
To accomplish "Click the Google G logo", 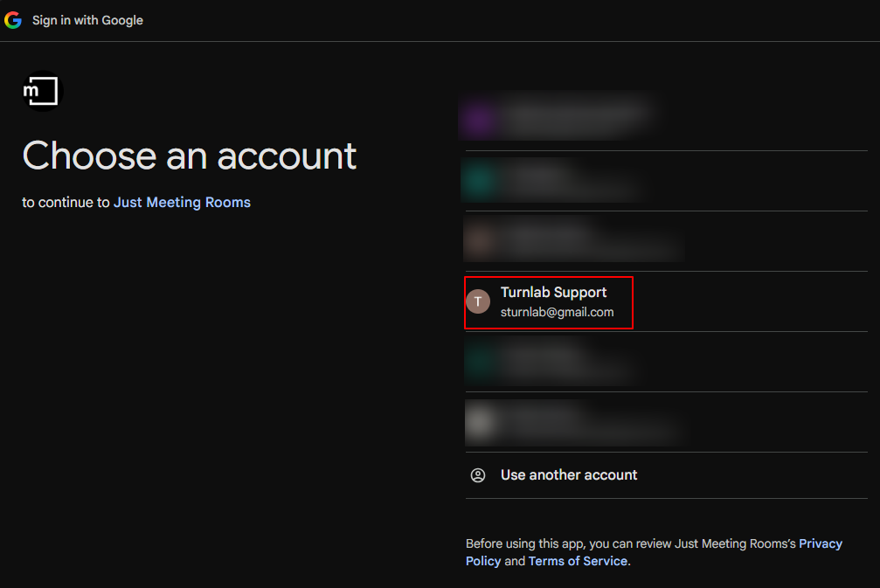I will click(13, 20).
